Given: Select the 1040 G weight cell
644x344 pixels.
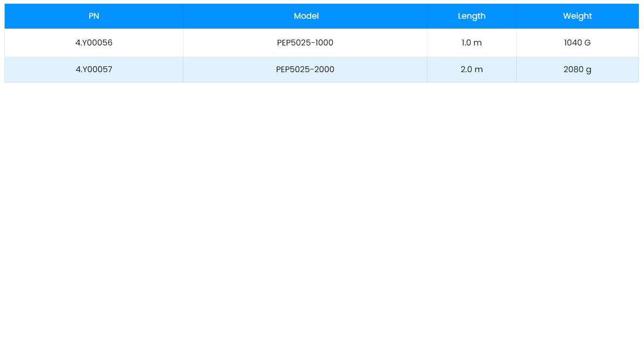Looking at the screenshot, I should (x=577, y=43).
